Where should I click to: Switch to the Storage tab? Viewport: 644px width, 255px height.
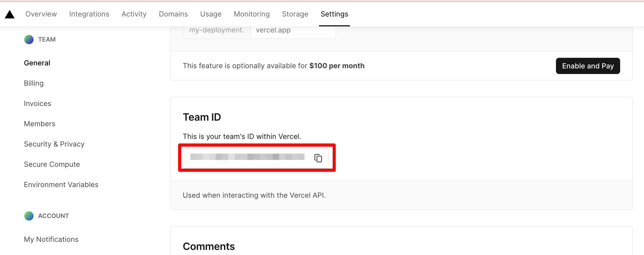(295, 14)
